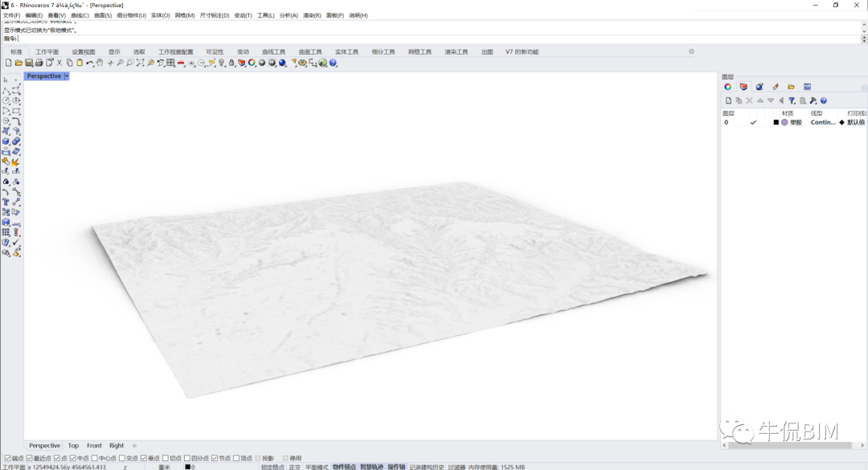Viewport: 868px width, 470px height.
Task: Enable the 交点 osnap checkbox
Action: point(122,459)
